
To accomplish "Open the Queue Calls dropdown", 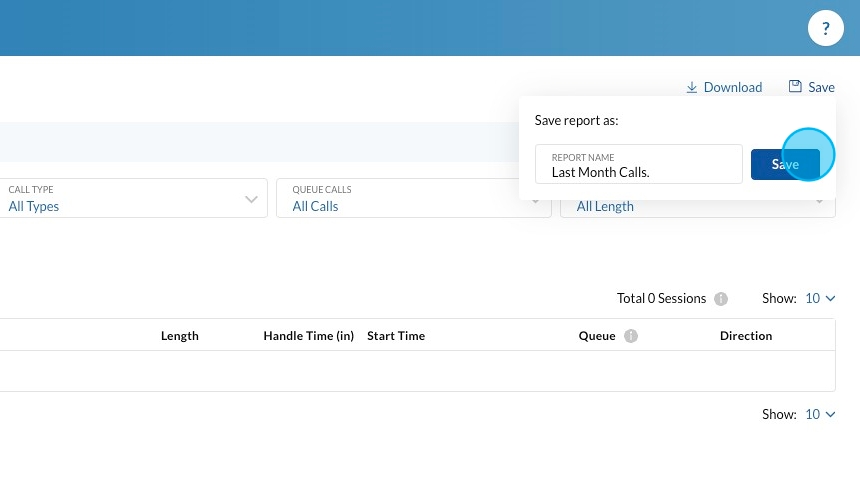I will coord(413,198).
